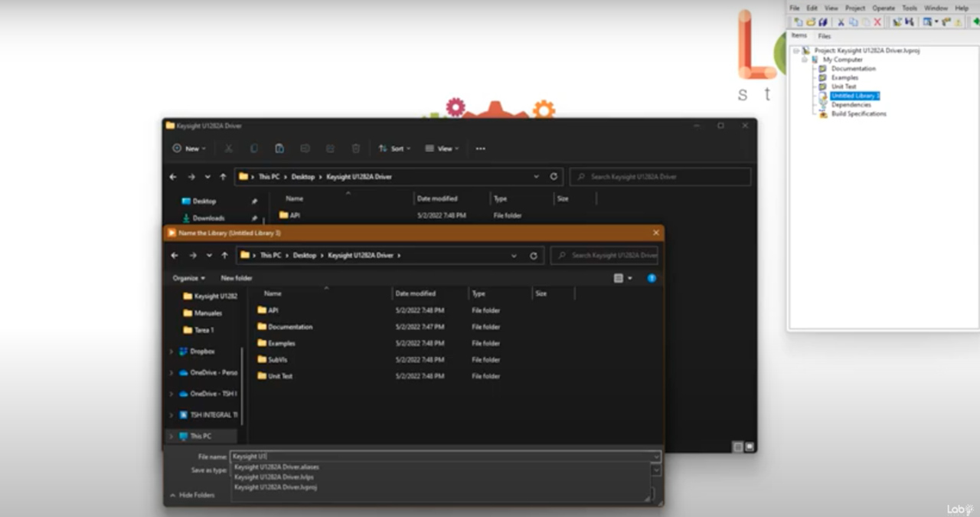The height and width of the screenshot is (517, 980).
Task: Click the New folder button
Action: [x=237, y=278]
